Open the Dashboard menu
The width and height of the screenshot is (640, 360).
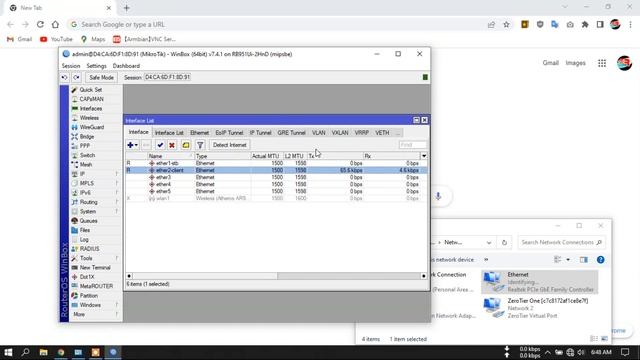126,66
